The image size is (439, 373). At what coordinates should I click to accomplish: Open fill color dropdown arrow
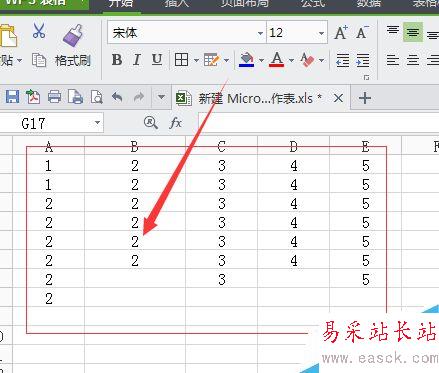pyautogui.click(x=261, y=61)
